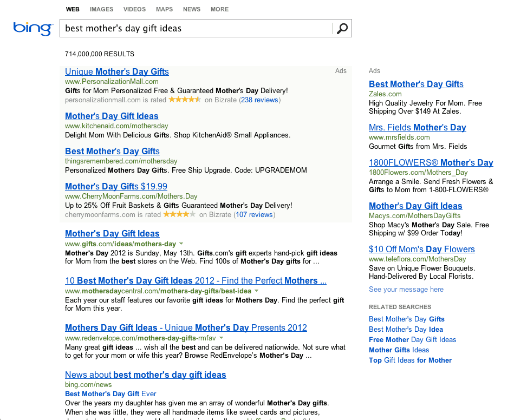Screen dimensions: 527x420
Task: Click the 714,000,000 RESULTS count text
Action: (100, 54)
